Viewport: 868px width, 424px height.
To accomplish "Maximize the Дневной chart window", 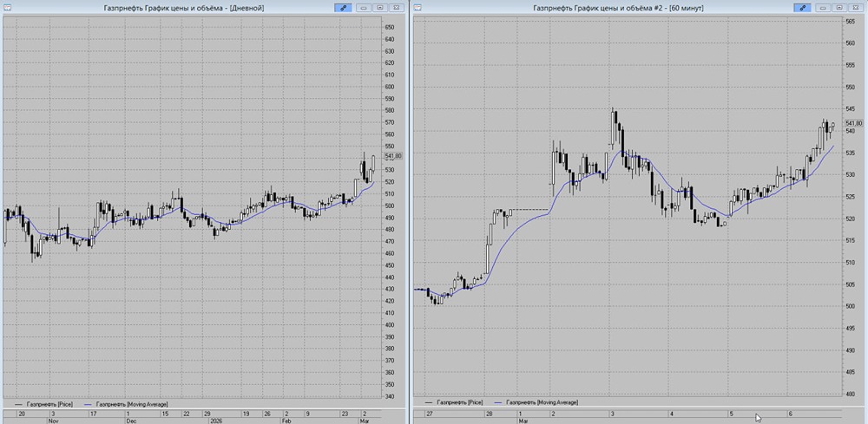I will (x=380, y=8).
